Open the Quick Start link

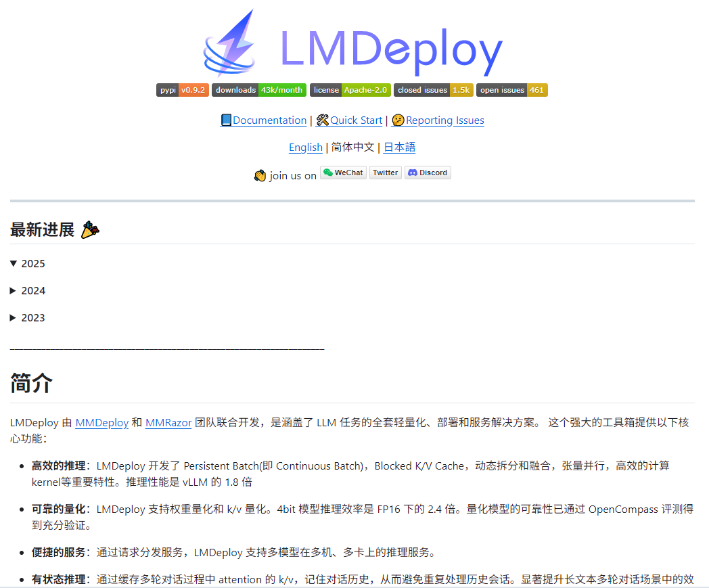[x=349, y=120]
